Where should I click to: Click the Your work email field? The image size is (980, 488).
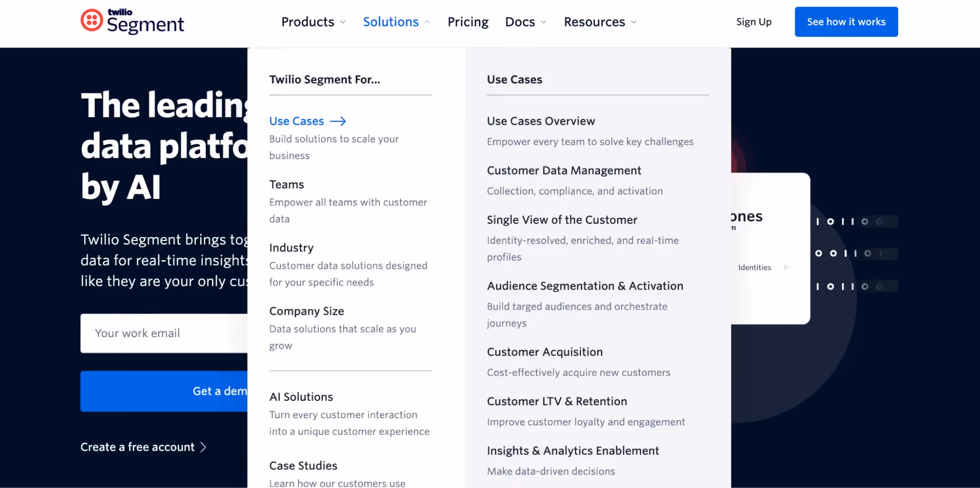164,333
